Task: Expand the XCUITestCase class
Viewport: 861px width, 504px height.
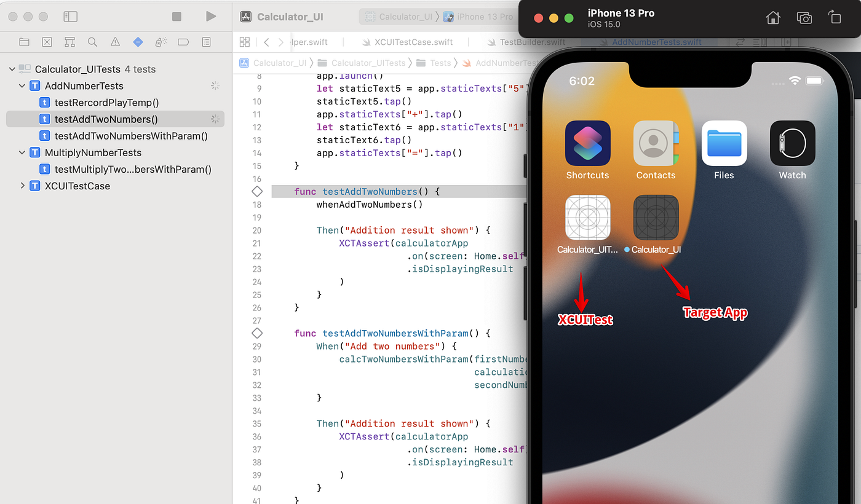Action: (22, 186)
